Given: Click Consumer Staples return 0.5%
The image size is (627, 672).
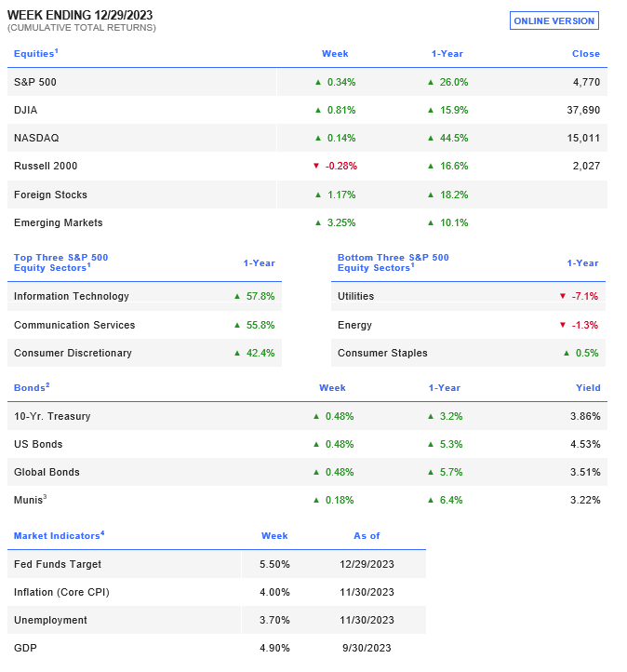Looking at the screenshot, I should (x=587, y=353).
